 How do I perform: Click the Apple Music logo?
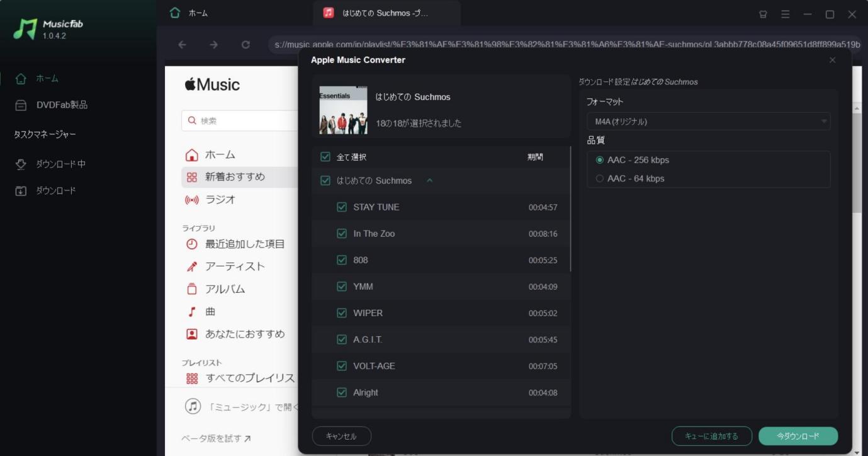212,84
